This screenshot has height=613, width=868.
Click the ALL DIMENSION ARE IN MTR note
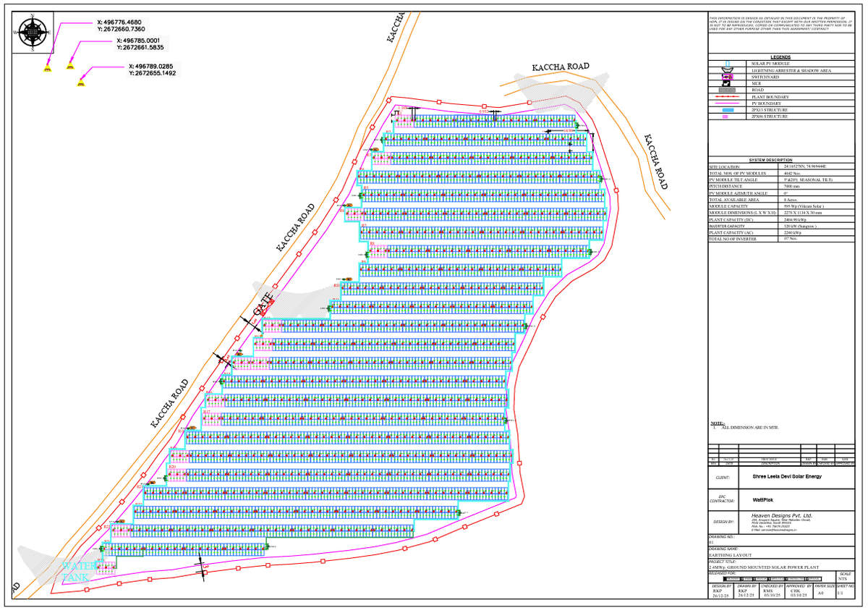point(749,428)
